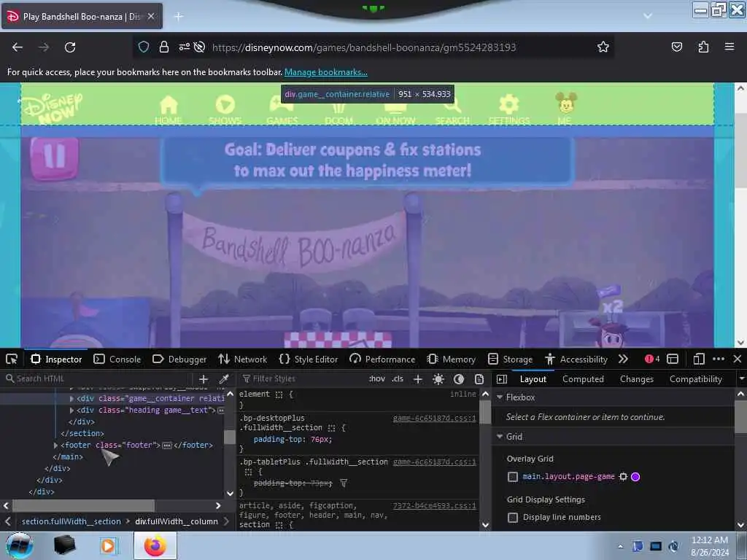The height and width of the screenshot is (560, 747).
Task: Open the Console panel
Action: coord(117,359)
